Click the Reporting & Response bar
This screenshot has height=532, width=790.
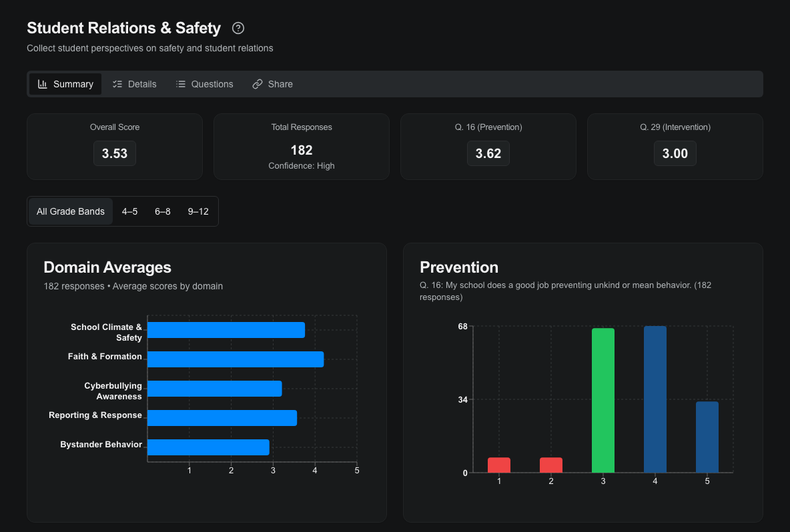(x=222, y=418)
